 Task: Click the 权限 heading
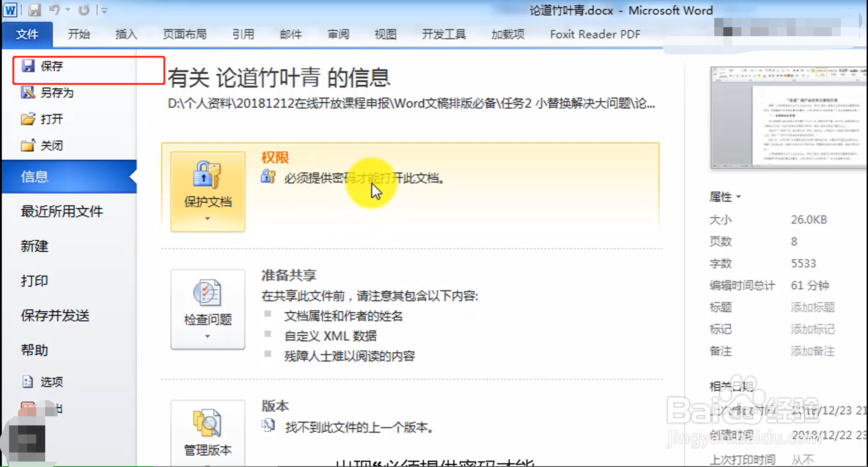275,157
